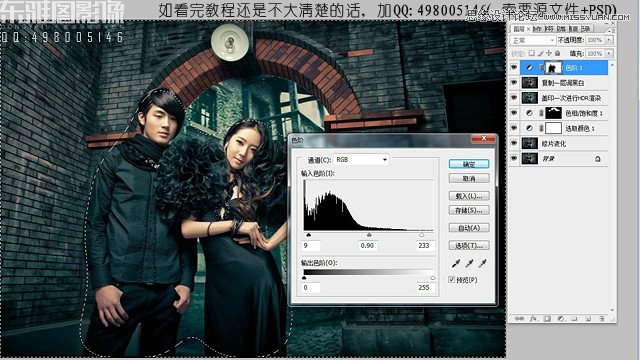Click the input midtone gray slider triangle
Screen dimensions: 640x360
pyautogui.click(x=369, y=235)
